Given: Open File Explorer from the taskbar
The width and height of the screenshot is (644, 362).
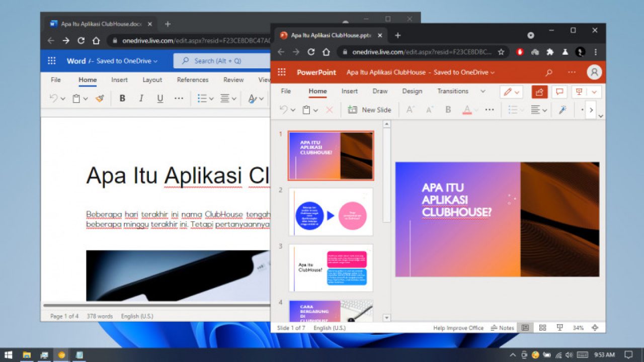Looking at the screenshot, I should point(26,355).
